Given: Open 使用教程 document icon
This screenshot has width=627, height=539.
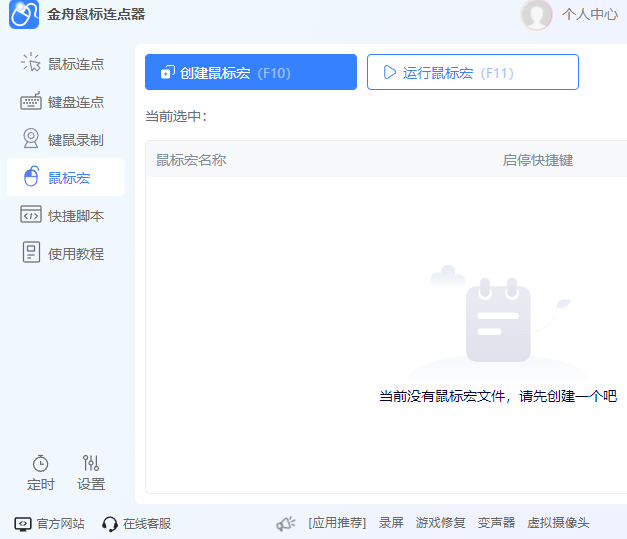Looking at the screenshot, I should (x=31, y=254).
